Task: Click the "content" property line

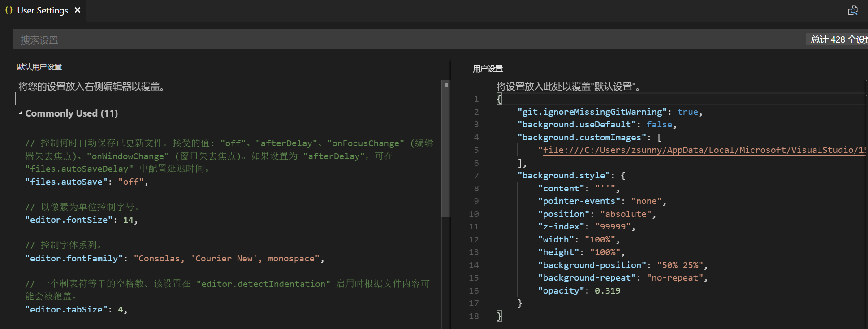Action: pos(579,188)
